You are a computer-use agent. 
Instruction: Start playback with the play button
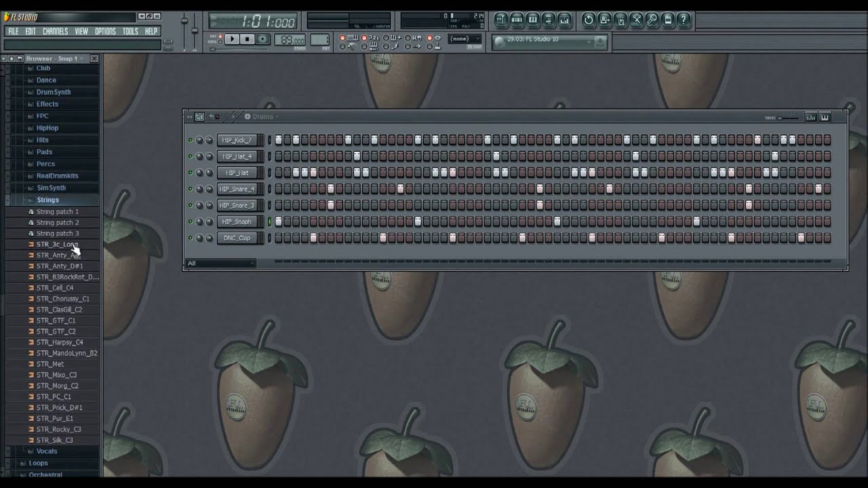[x=233, y=39]
